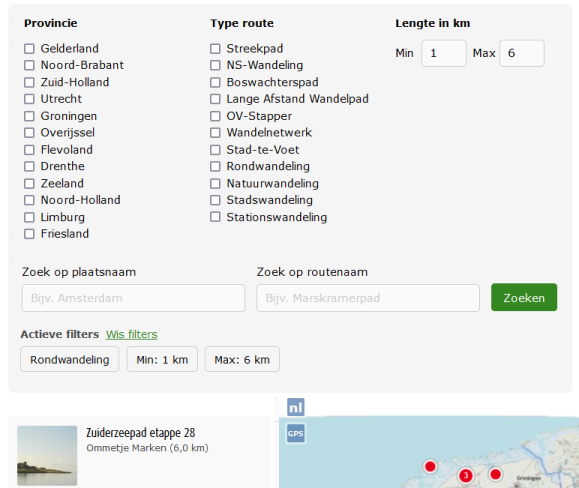The height and width of the screenshot is (488, 579).
Task: Enable the Rondwandeling route type checkbox
Action: (215, 166)
